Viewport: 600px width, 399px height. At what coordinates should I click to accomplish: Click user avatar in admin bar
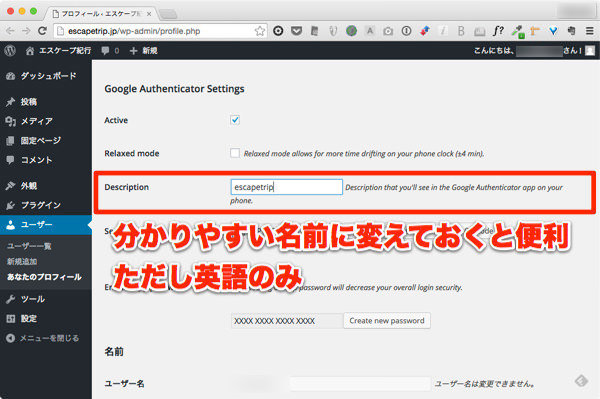[590, 50]
